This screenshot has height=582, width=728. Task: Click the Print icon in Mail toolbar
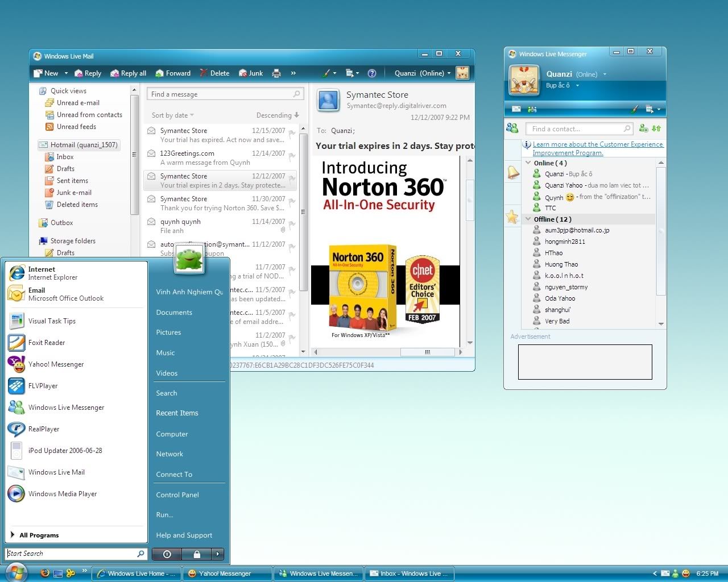click(x=276, y=73)
